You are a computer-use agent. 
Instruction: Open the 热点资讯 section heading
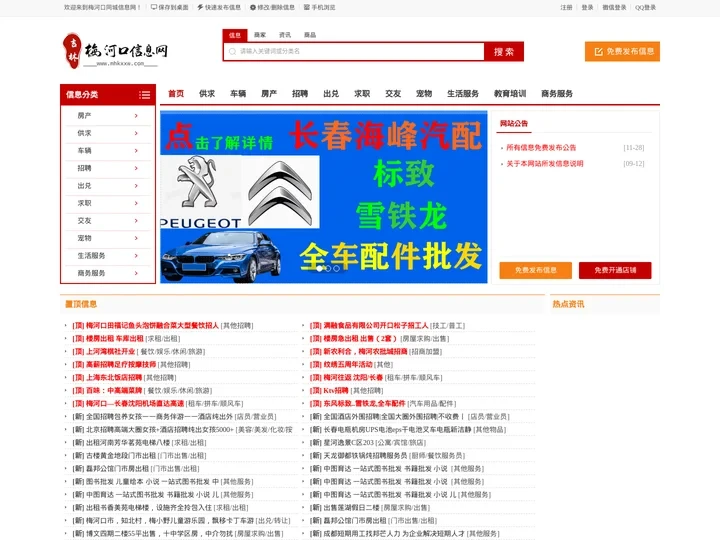coord(568,304)
